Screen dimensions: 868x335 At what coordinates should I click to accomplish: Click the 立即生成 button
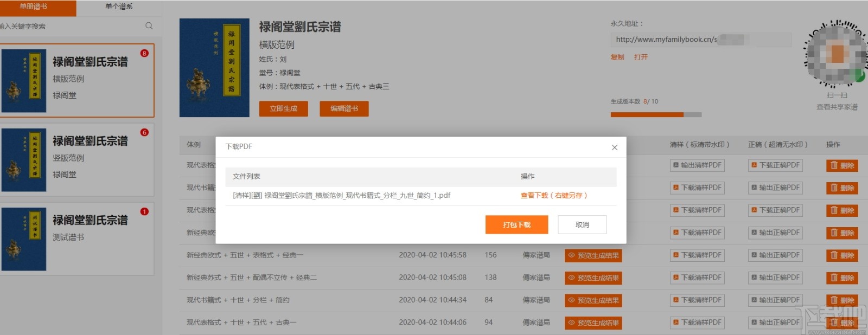(x=284, y=108)
